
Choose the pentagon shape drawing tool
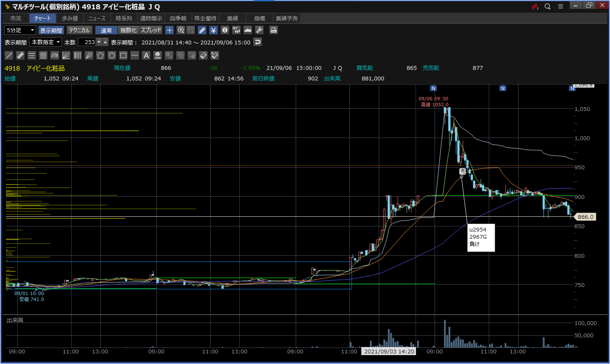coord(100,55)
